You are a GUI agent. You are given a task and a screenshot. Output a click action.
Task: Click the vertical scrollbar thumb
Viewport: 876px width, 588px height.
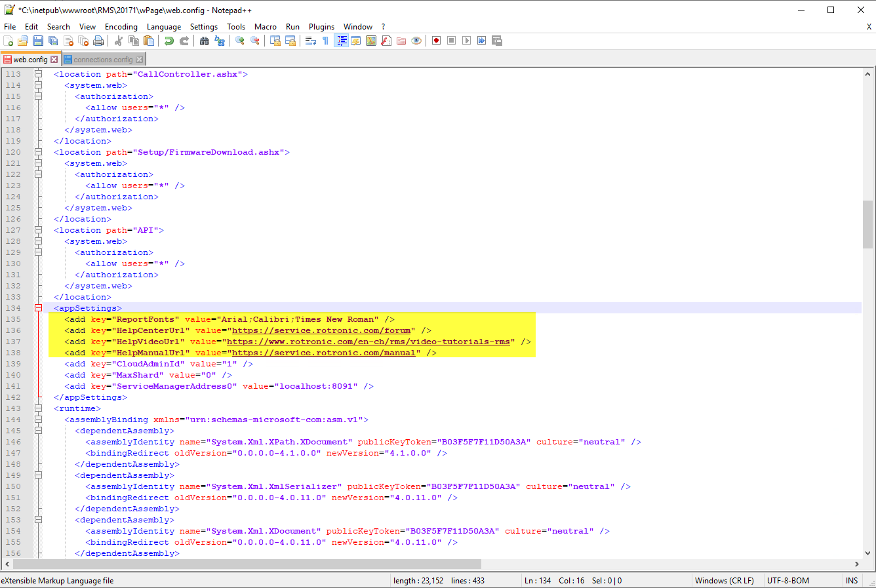[x=867, y=224]
